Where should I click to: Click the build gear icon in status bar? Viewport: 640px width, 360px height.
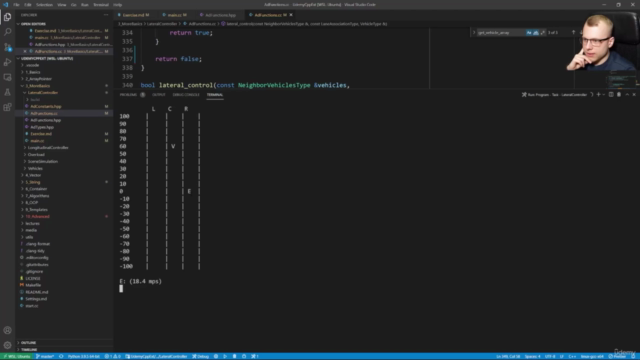(216, 356)
